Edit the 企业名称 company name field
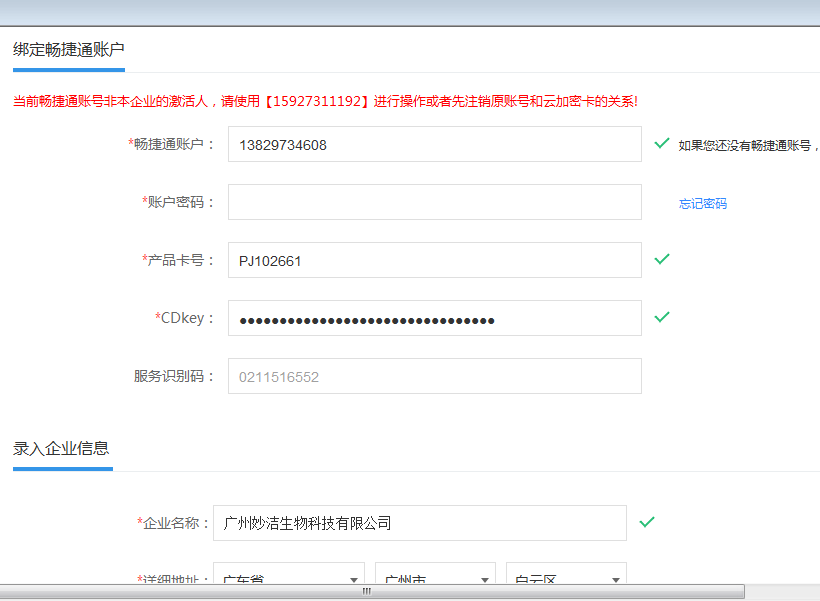The image size is (820, 601). 420,523
